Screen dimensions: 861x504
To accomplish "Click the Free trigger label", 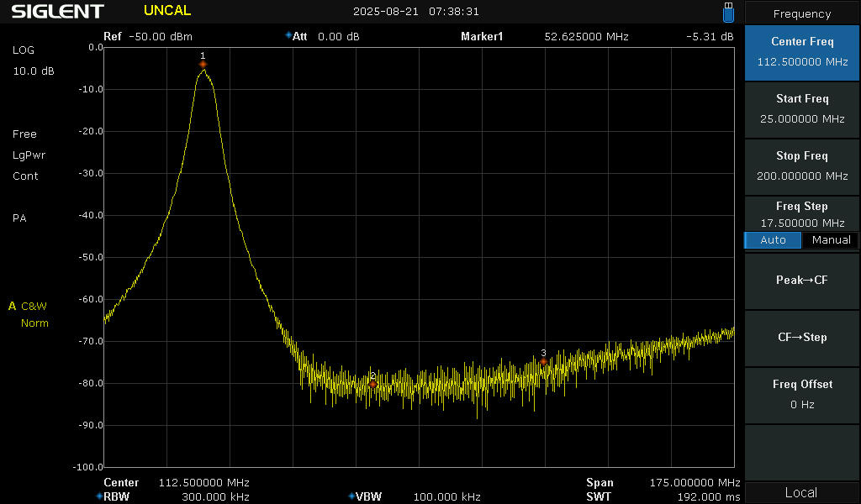I will point(24,134).
